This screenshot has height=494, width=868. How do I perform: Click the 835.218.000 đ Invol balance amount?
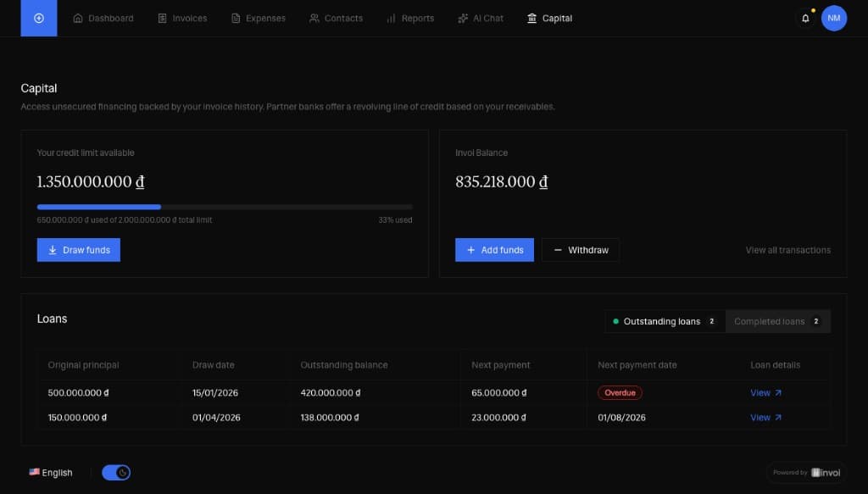tap(502, 181)
